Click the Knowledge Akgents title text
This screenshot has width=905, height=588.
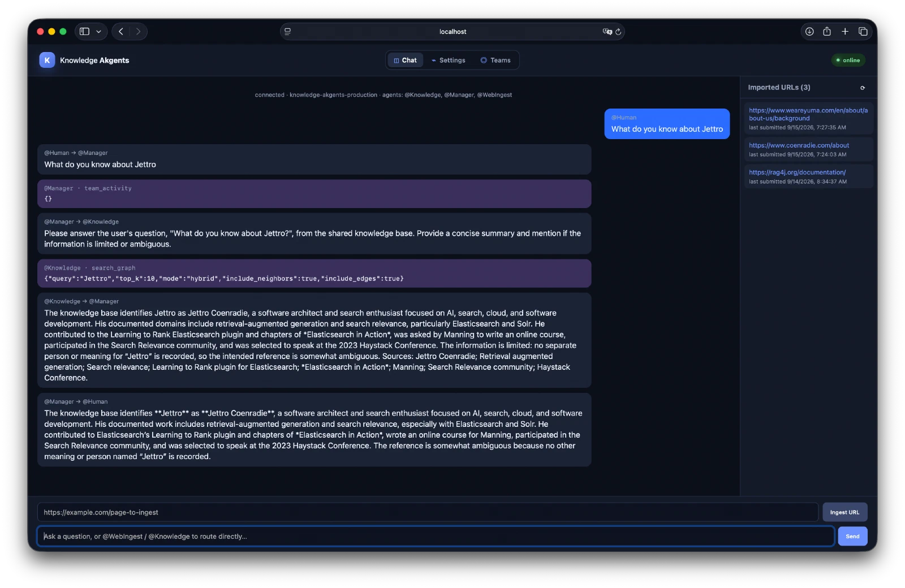click(x=94, y=60)
